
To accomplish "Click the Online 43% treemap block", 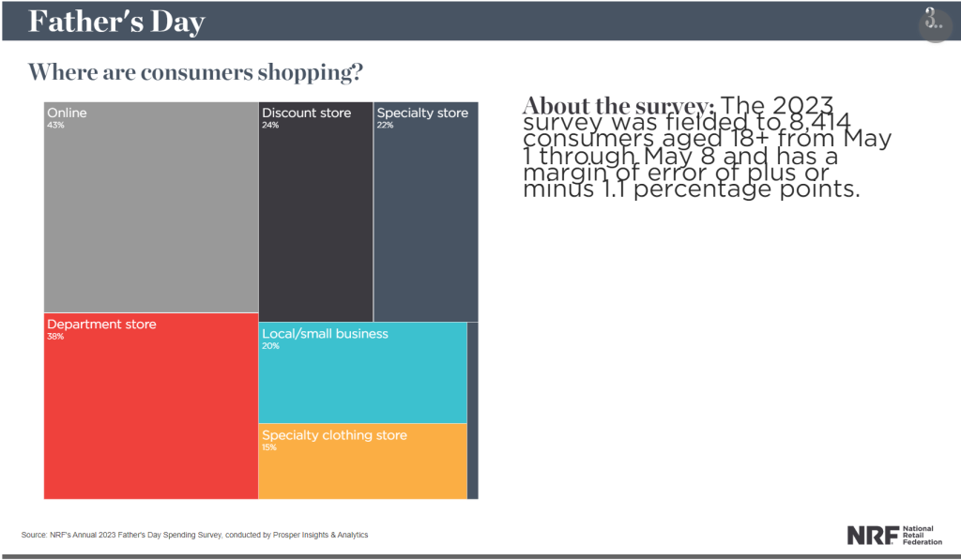I will tap(151, 207).
